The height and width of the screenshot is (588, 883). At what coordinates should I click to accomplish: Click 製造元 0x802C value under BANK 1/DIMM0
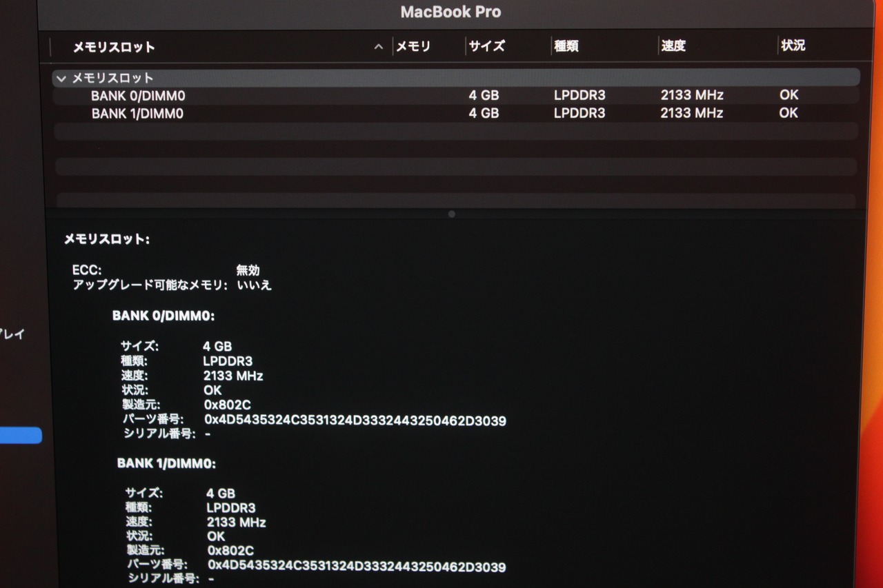coord(230,551)
